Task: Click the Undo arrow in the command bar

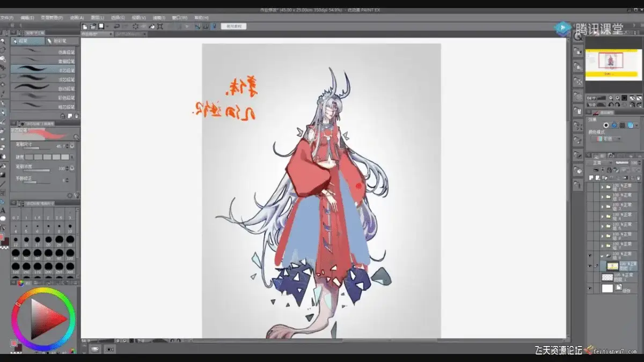Action: [x=116, y=26]
